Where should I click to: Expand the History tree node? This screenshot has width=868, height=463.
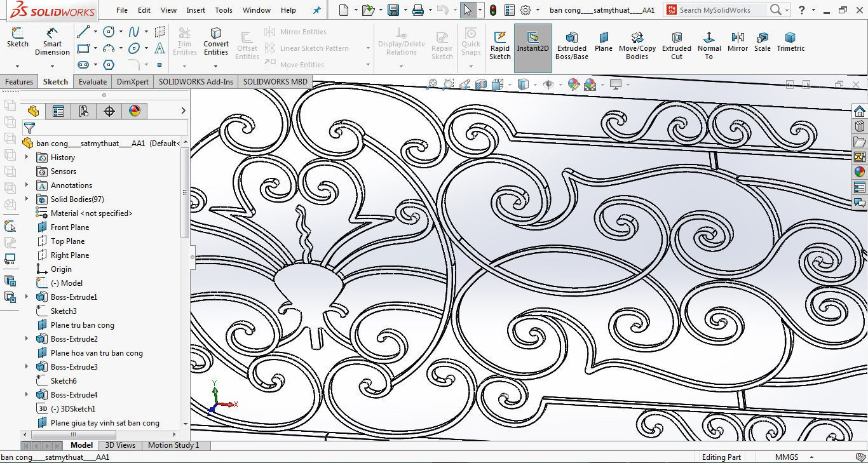(27, 158)
